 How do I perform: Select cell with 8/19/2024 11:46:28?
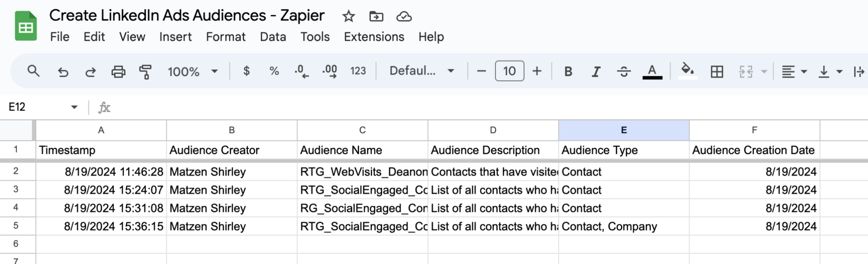click(x=101, y=172)
